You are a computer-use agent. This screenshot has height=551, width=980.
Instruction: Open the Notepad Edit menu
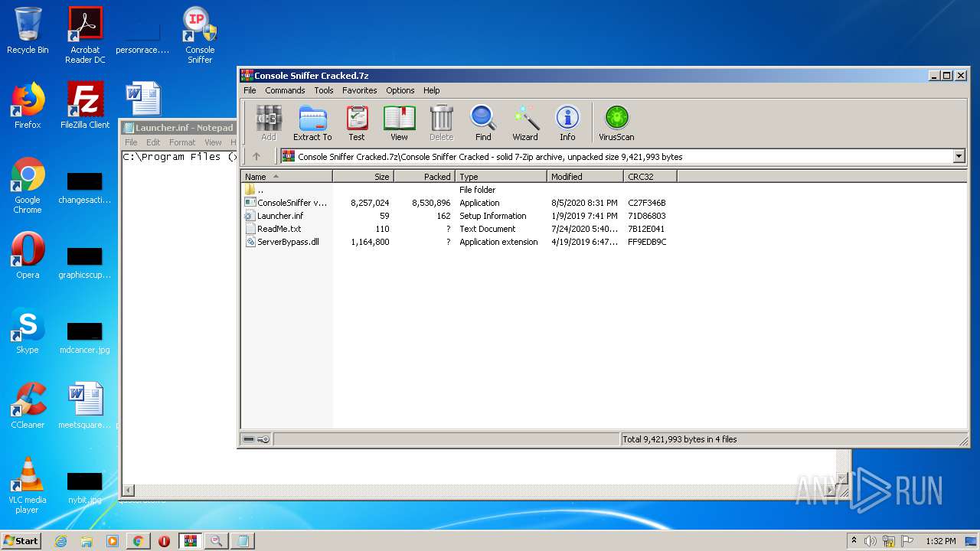coord(153,142)
